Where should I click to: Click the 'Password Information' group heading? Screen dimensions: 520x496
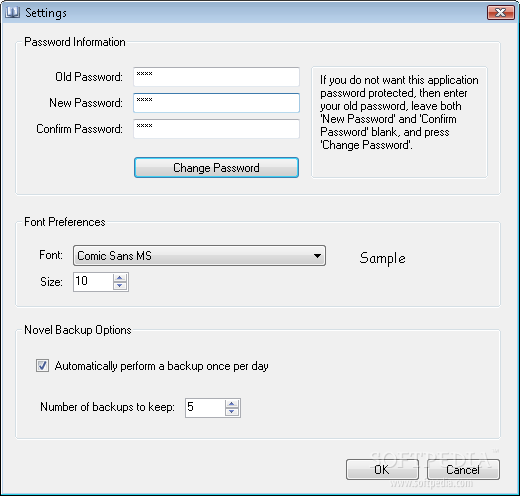click(75, 42)
